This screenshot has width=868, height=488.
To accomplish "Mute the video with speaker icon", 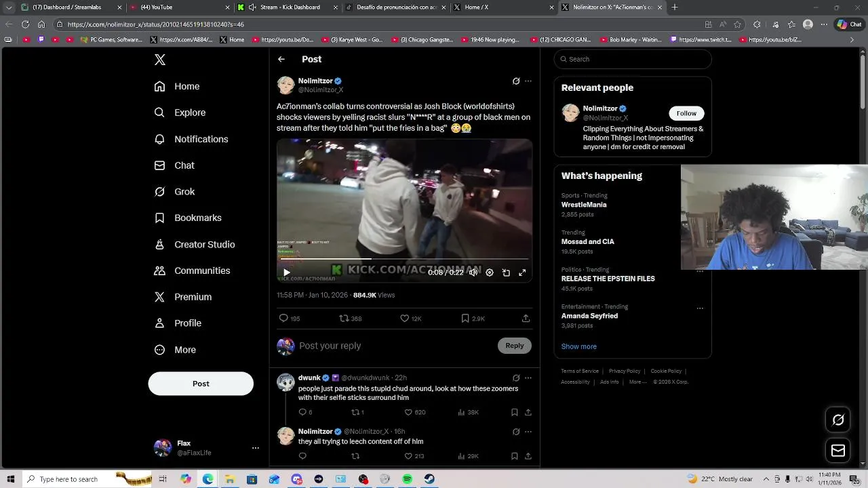I will click(473, 272).
